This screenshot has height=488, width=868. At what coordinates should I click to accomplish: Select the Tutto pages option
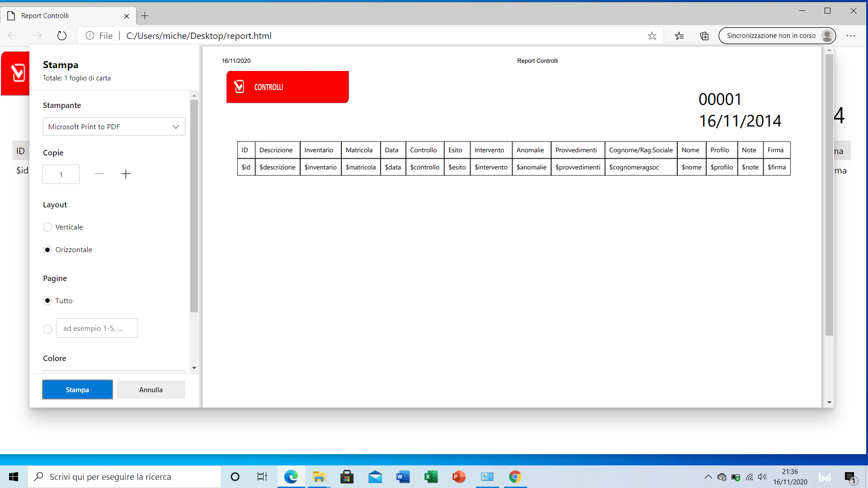[47, 300]
